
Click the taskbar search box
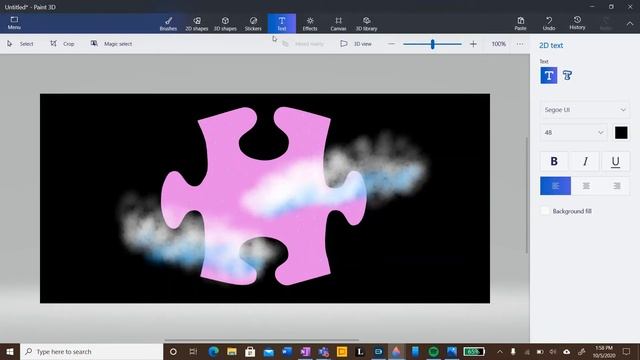(92, 351)
